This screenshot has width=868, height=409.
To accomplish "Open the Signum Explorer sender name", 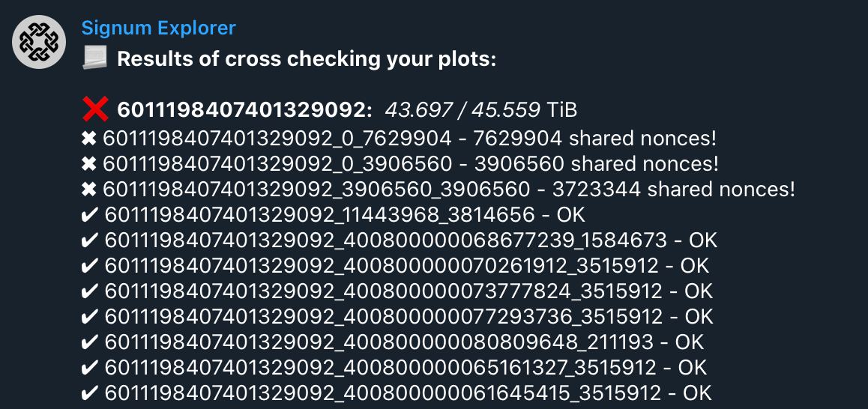I will point(158,28).
